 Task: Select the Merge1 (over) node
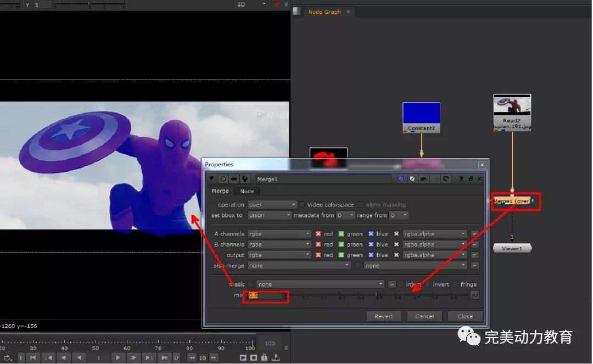click(x=512, y=201)
